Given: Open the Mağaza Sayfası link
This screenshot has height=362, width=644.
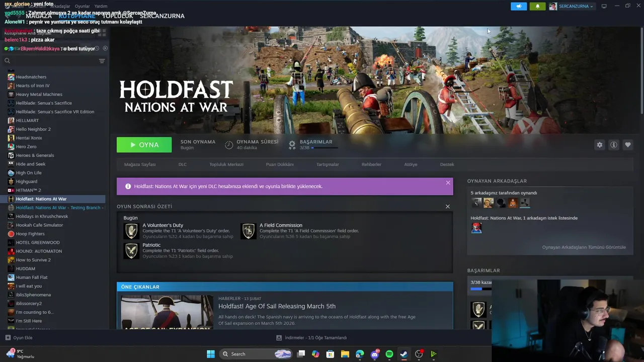Looking at the screenshot, I should pos(140,164).
